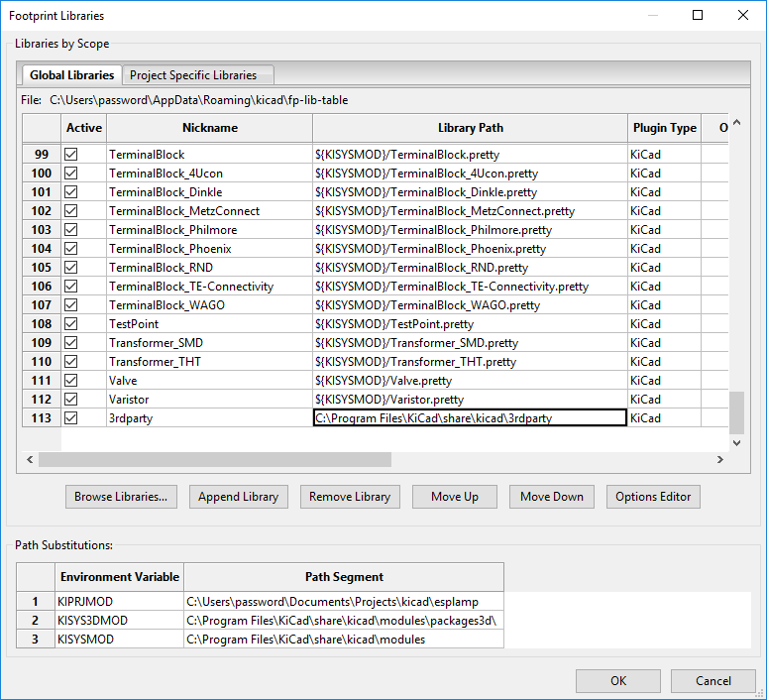Select the TestPoint nickname cell

click(210, 324)
